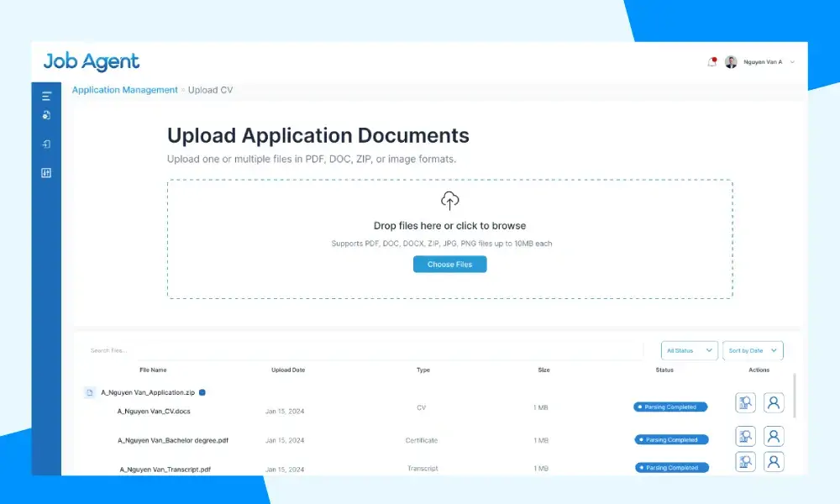Open the hamburger menu in sidebar
Screen dimensions: 840x504
click(46, 97)
